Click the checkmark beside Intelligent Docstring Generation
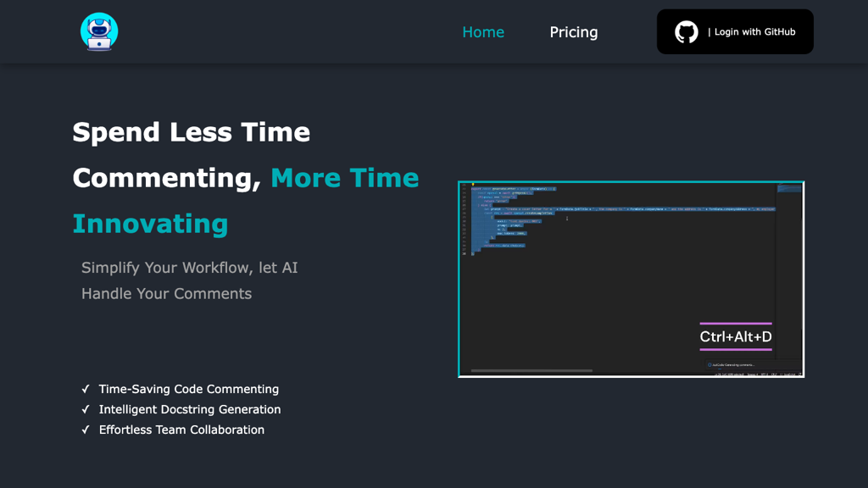868x488 pixels. coord(86,409)
